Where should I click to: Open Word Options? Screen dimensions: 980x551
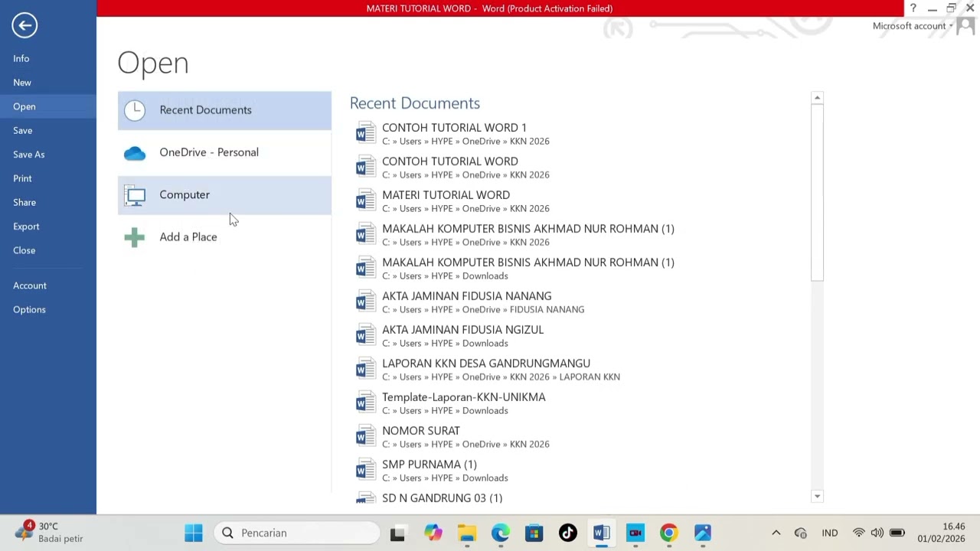[x=48, y=310]
